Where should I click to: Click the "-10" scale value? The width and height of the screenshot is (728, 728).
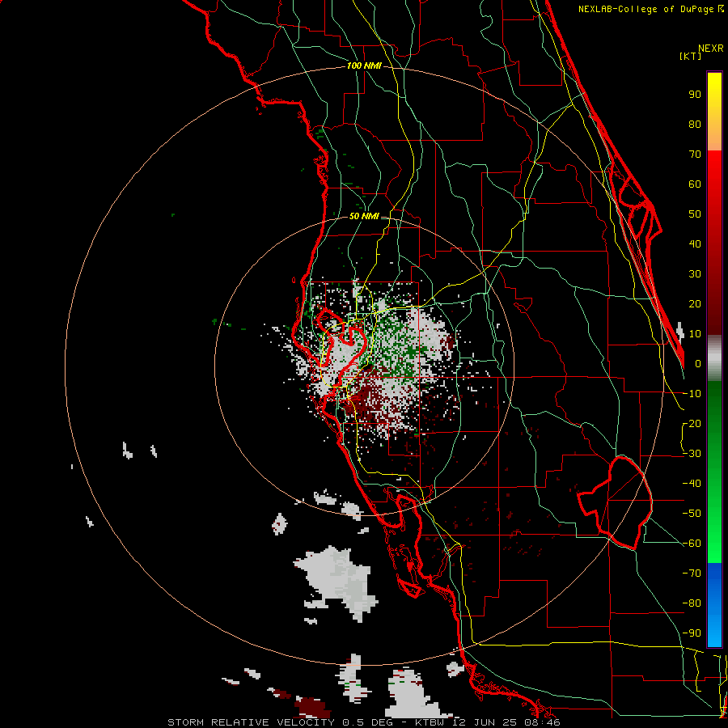(x=692, y=394)
